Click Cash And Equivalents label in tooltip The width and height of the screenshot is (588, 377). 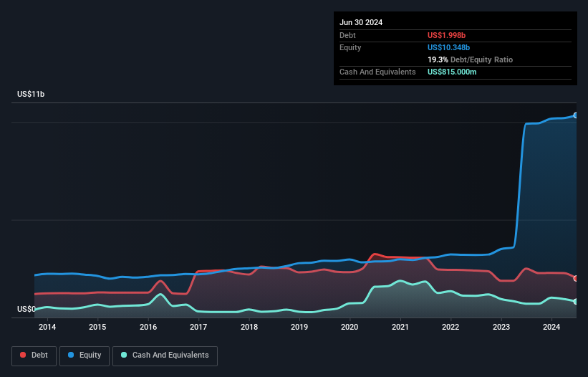tap(377, 72)
